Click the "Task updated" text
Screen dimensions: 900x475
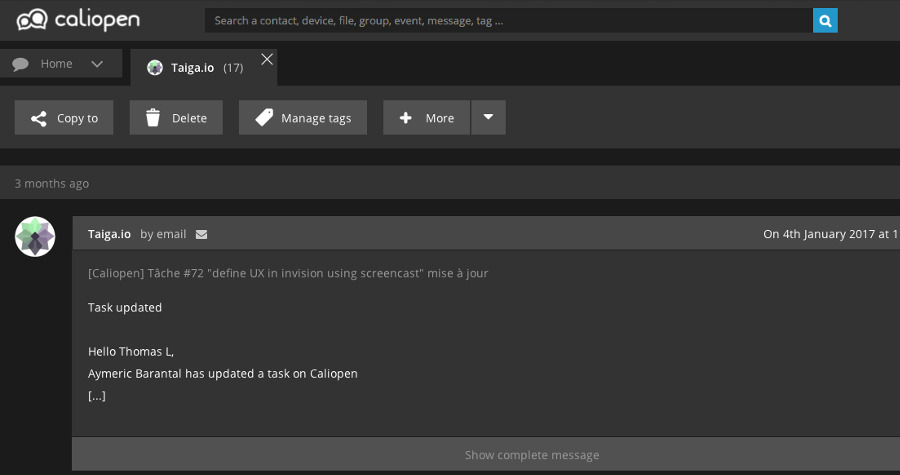[125, 307]
